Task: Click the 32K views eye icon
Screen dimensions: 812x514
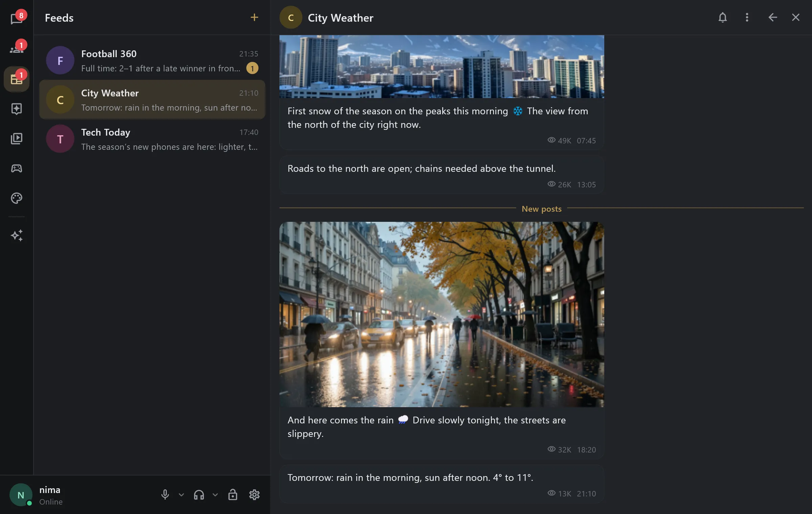Action: [x=551, y=449]
